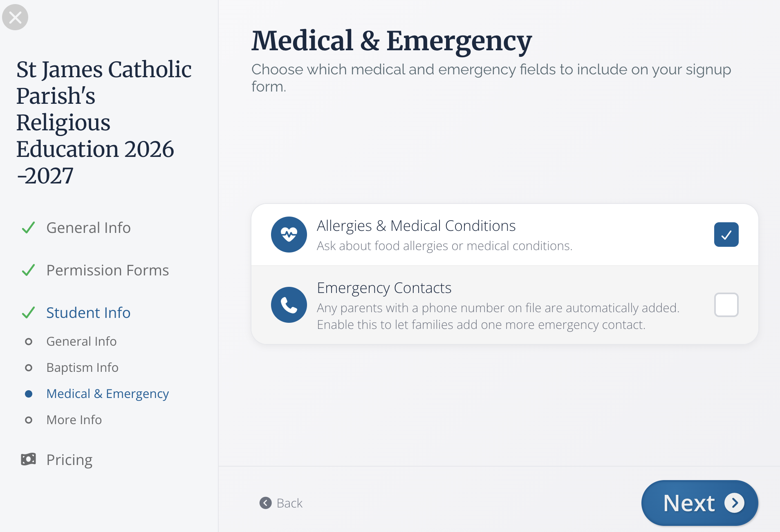Viewport: 780px width, 532px height.
Task: Enable the Emergency Contacts checkbox
Action: click(726, 305)
